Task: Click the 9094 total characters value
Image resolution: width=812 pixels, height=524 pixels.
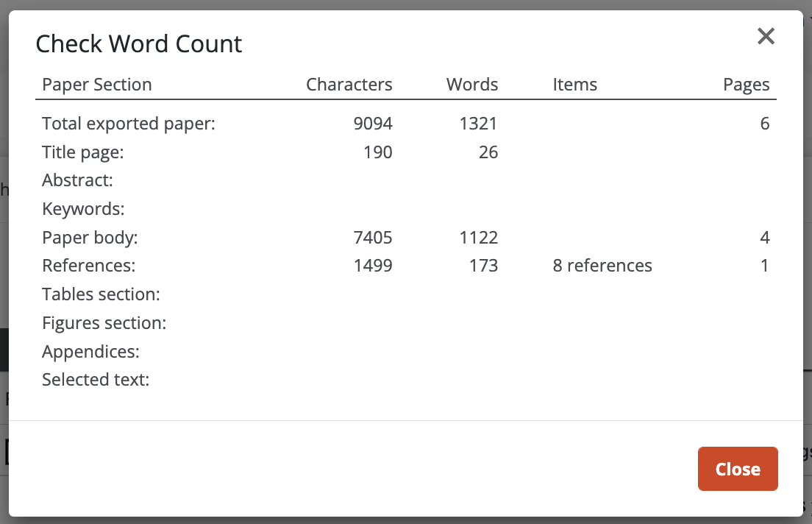Action: [373, 124]
